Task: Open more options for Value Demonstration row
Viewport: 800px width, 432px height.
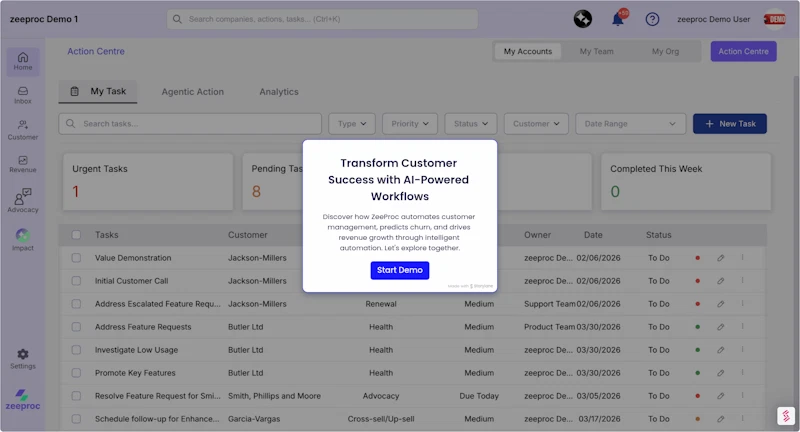Action: click(x=742, y=258)
